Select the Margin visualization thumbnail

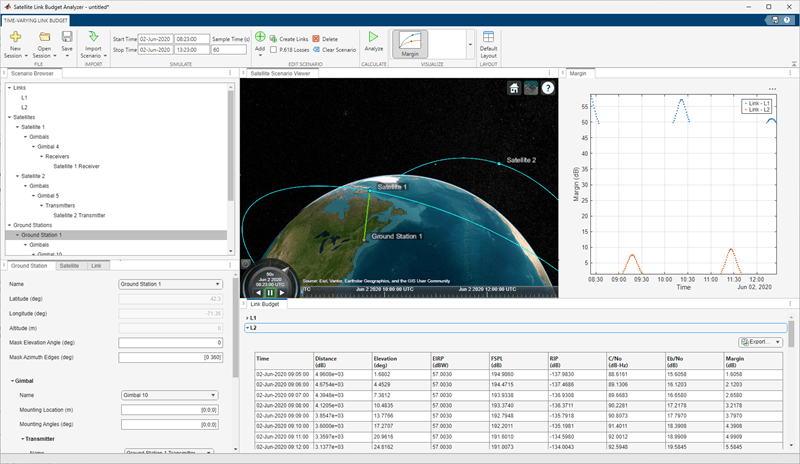coord(410,44)
